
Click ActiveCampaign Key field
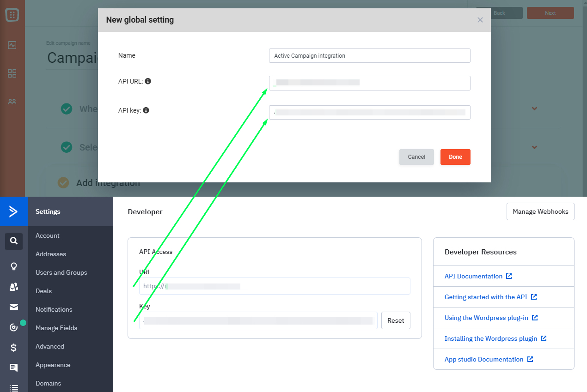(258, 320)
